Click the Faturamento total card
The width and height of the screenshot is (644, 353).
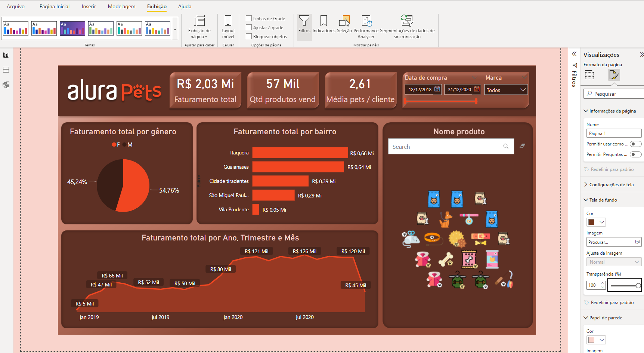205,90
